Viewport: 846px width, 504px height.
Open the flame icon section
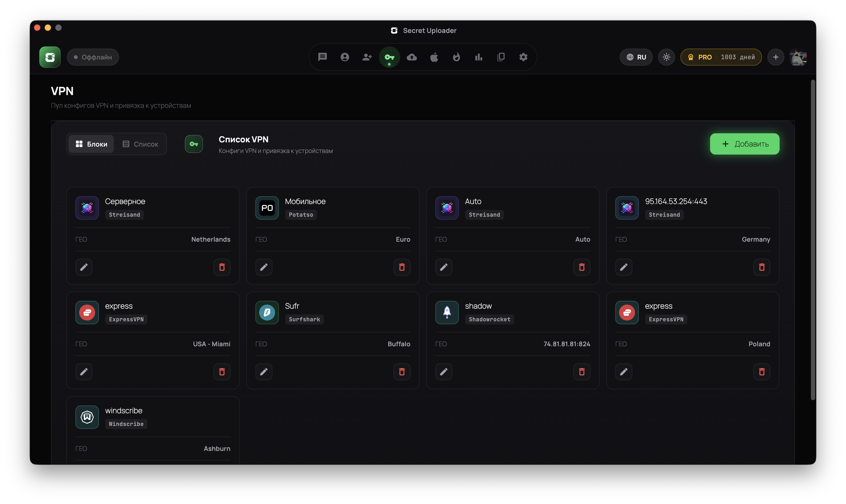coord(456,57)
